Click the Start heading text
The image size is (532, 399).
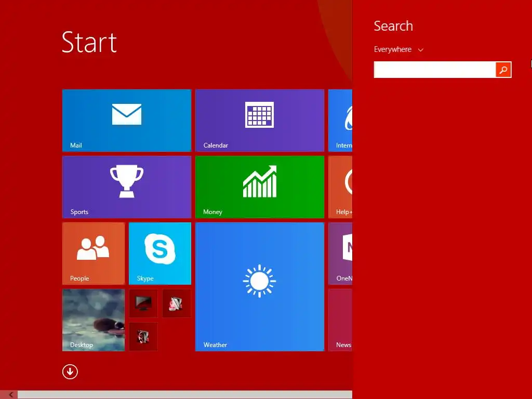pyautogui.click(x=89, y=43)
